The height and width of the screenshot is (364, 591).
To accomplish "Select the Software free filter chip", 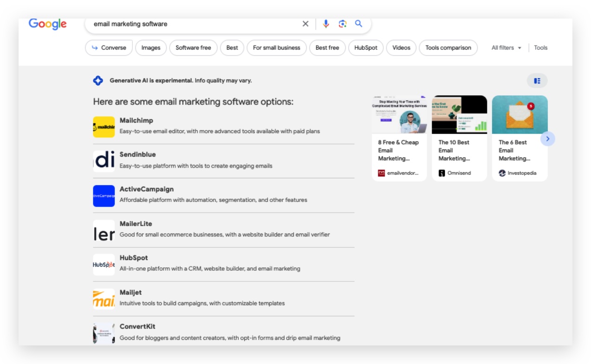I will point(193,48).
